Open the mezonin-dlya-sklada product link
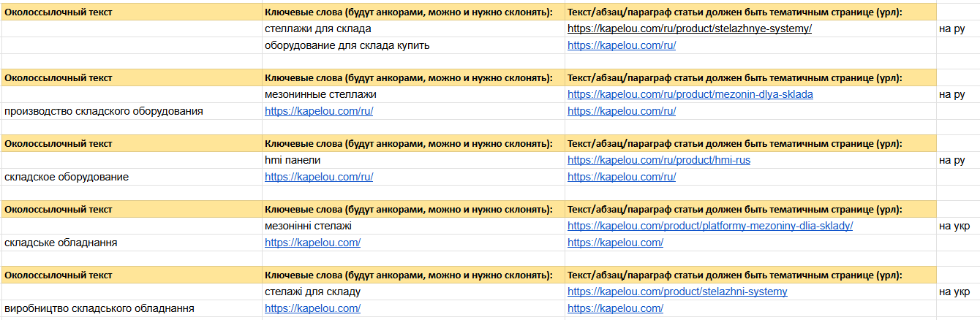This screenshot has height=320, width=980. [690, 94]
